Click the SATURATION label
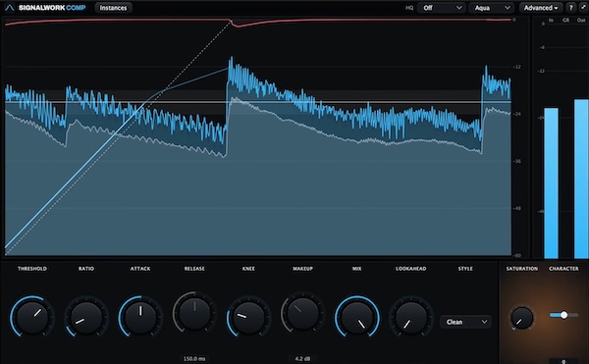Image resolution: width=589 pixels, height=364 pixels. (x=522, y=269)
